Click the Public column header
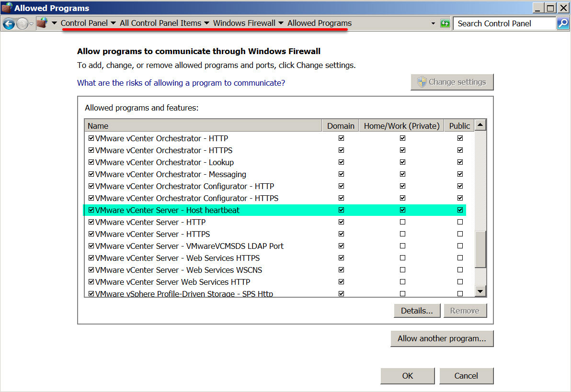571x392 pixels. [x=459, y=125]
